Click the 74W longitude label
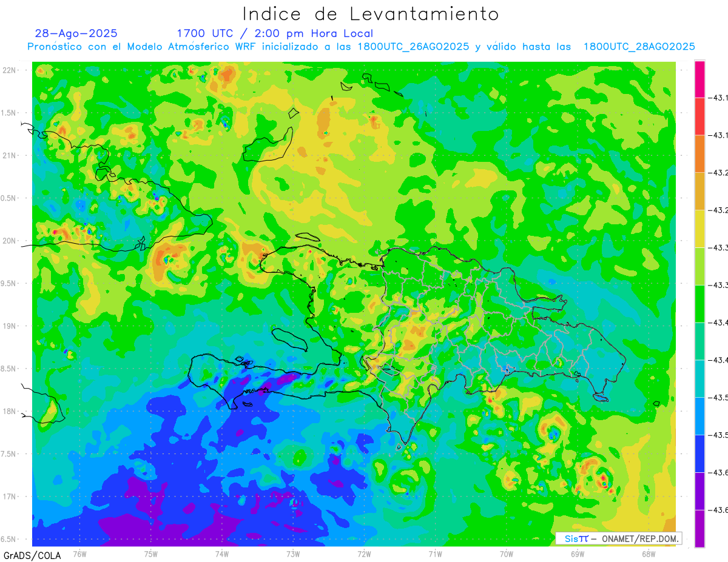This screenshot has height=562, width=728. (x=222, y=554)
